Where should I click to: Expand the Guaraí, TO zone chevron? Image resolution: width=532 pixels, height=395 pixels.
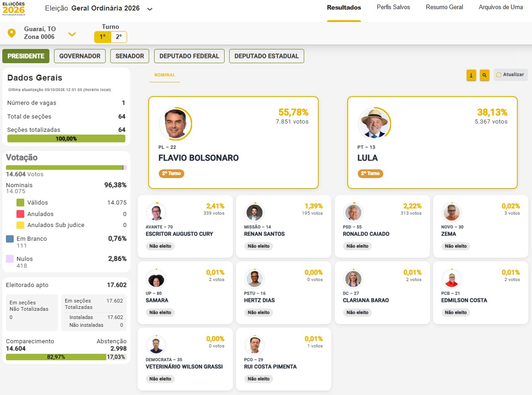72,34
